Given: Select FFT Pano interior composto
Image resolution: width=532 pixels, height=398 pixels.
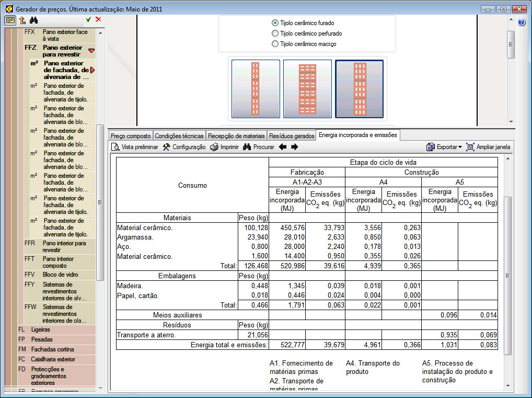Looking at the screenshot, I should tap(60, 262).
